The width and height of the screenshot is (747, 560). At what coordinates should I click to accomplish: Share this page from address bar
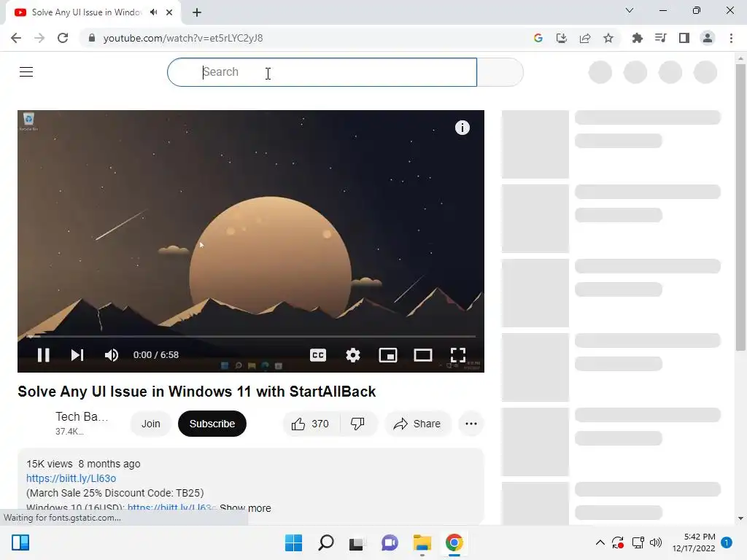(585, 38)
